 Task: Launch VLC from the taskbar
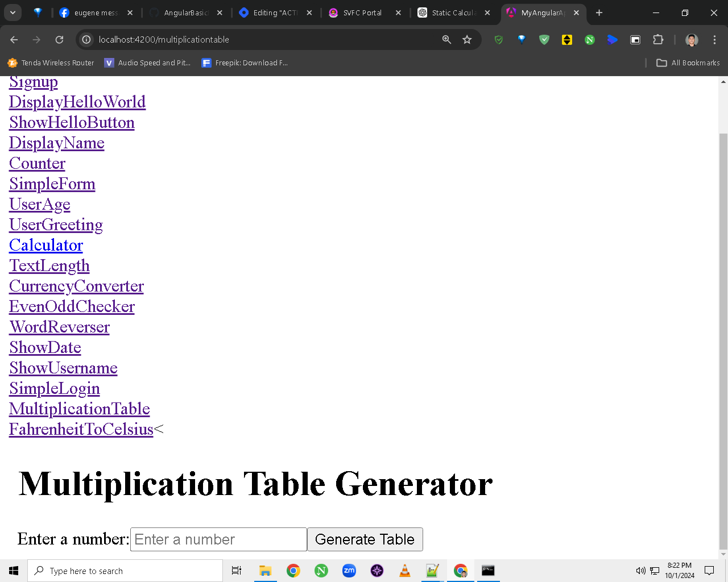[404, 571]
